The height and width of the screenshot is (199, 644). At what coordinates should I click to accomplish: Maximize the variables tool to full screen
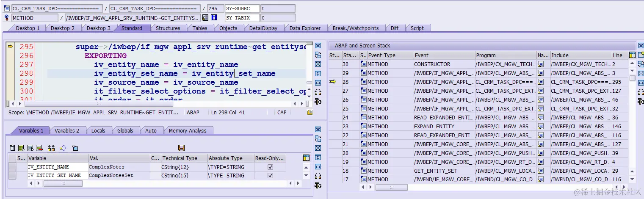pos(318,148)
